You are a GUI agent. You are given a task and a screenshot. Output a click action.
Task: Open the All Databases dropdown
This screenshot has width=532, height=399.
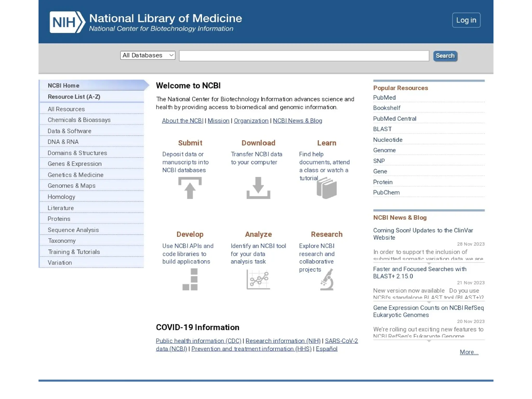[x=148, y=55]
